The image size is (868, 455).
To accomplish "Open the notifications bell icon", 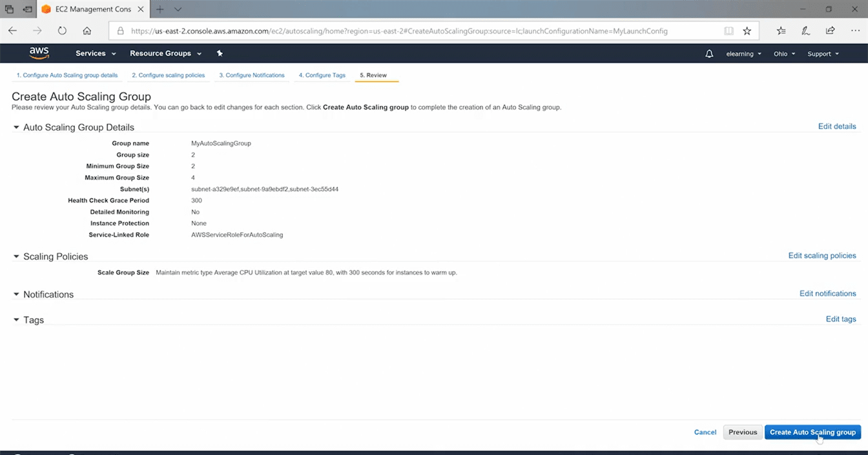I will coord(709,54).
